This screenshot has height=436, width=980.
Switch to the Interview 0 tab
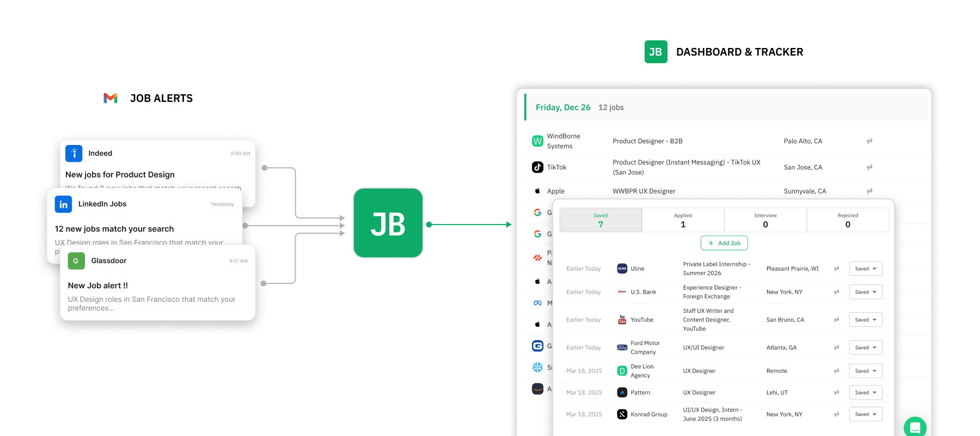765,220
